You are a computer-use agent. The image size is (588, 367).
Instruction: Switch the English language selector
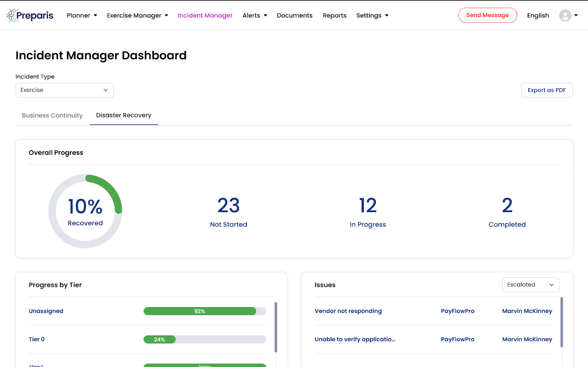point(538,15)
